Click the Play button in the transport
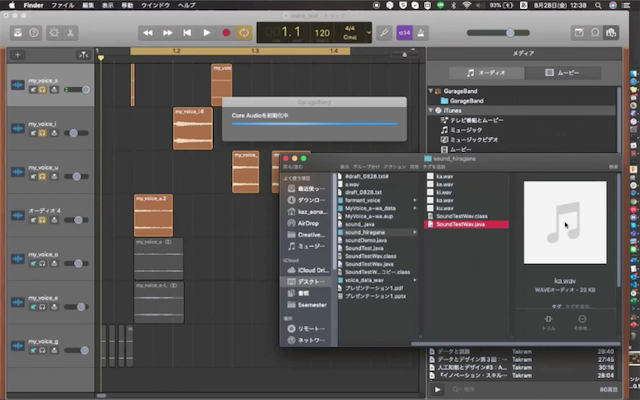Screen dimensions: 640x400 (206, 33)
